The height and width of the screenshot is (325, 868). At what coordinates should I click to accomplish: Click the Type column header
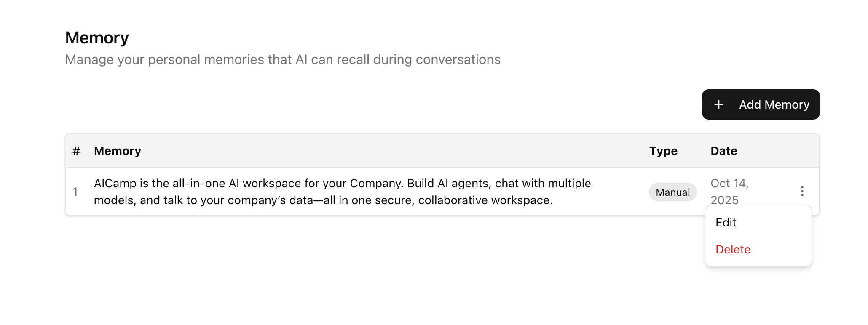(x=663, y=151)
